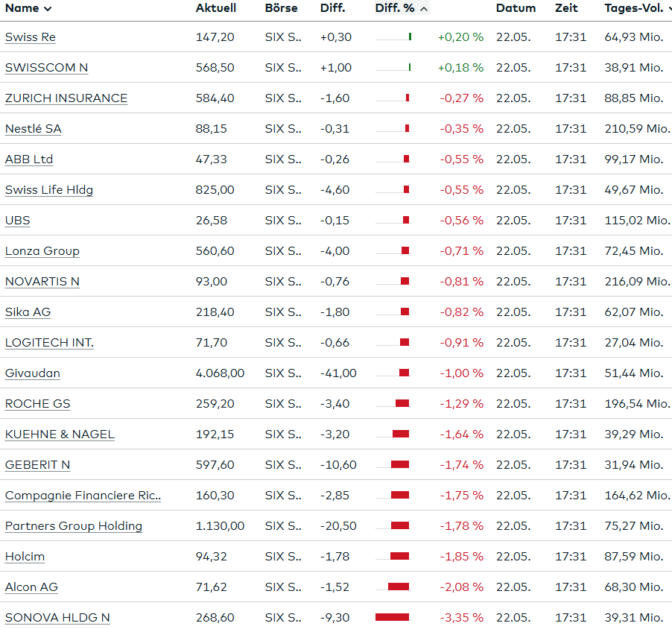Click the -20,50 diff of Partners Group
The width and height of the screenshot is (672, 629).
coord(338,526)
